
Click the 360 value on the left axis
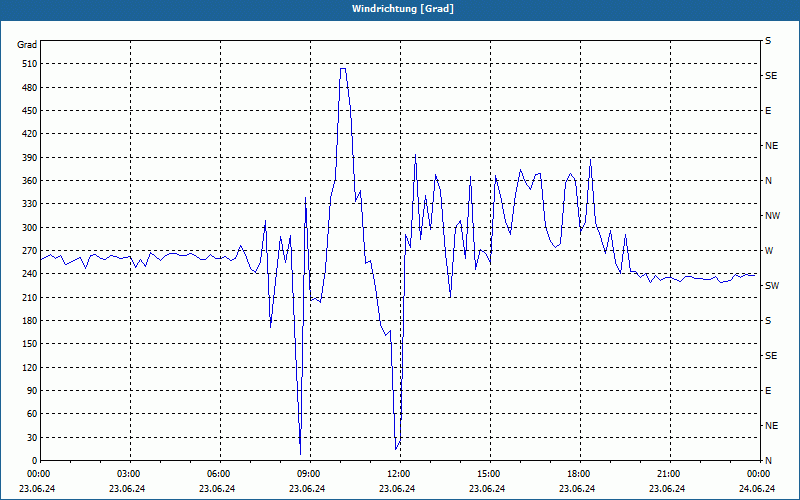click(30, 181)
